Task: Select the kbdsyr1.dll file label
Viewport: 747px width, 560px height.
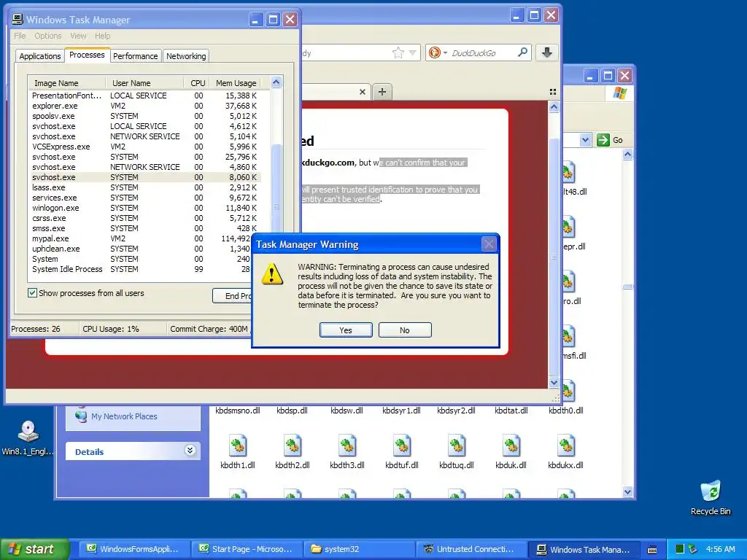Action: pos(402,411)
